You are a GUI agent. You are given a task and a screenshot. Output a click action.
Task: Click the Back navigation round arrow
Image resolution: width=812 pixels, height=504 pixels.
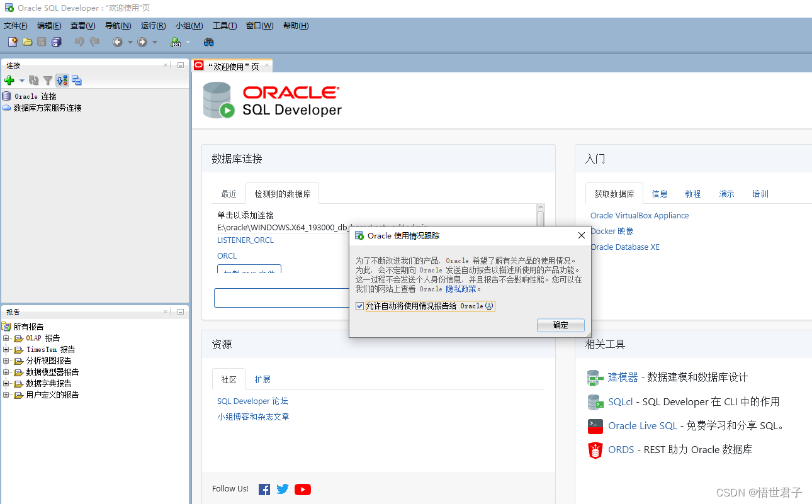point(117,42)
